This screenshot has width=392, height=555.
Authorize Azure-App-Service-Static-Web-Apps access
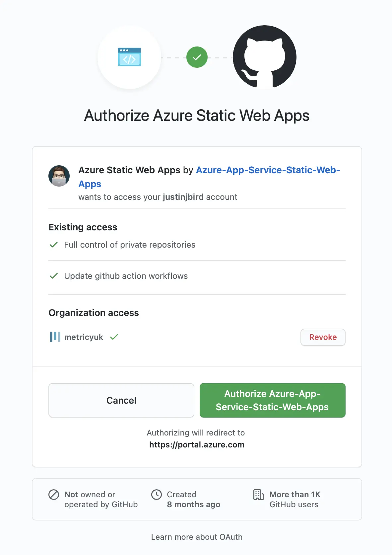point(272,400)
